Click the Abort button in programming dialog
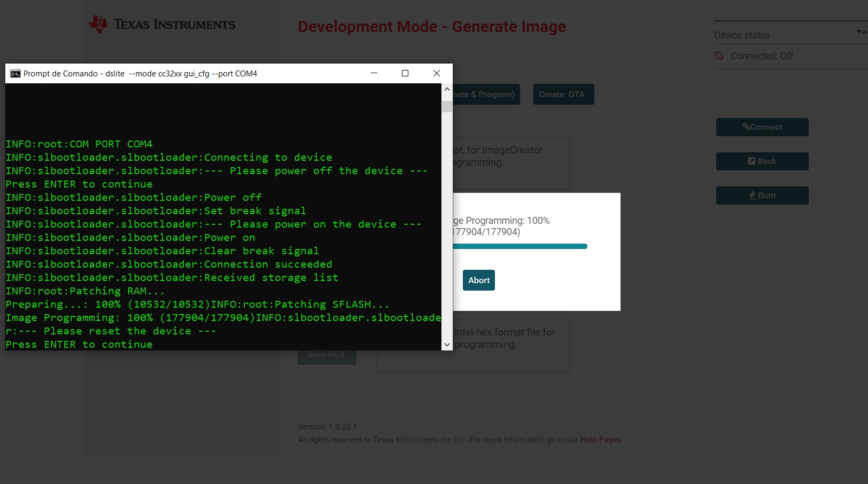 478,280
